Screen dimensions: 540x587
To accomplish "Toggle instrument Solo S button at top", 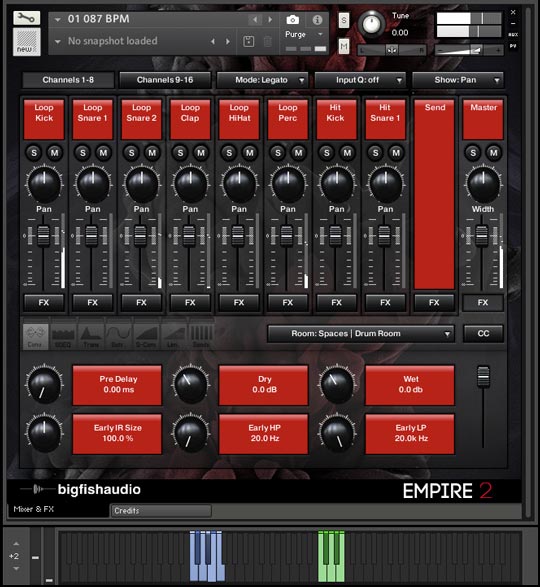I will pyautogui.click(x=344, y=21).
